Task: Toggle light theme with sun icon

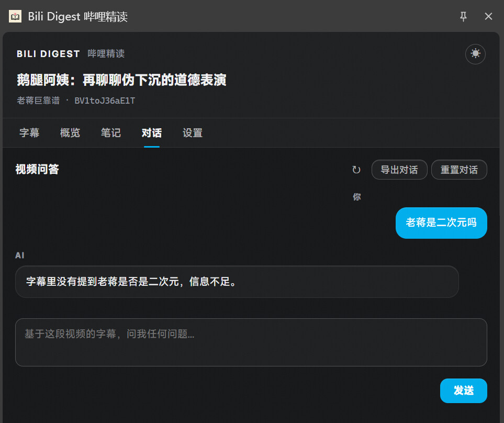Action: click(475, 54)
